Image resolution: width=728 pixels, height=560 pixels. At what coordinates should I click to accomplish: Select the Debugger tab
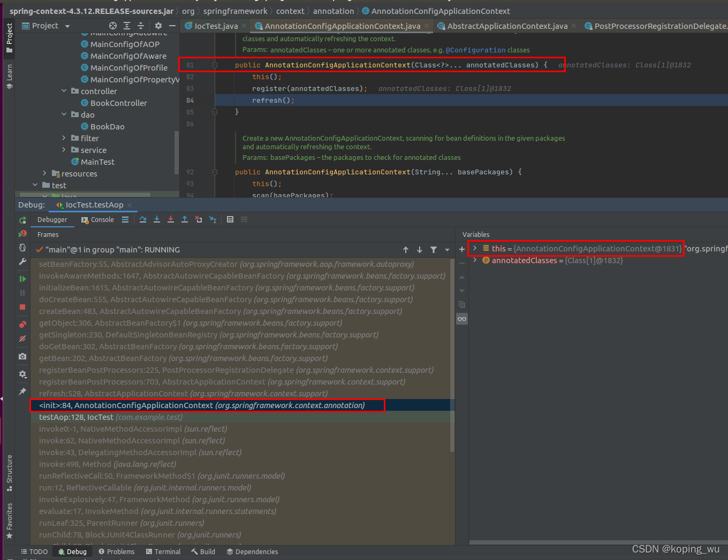pyautogui.click(x=52, y=220)
